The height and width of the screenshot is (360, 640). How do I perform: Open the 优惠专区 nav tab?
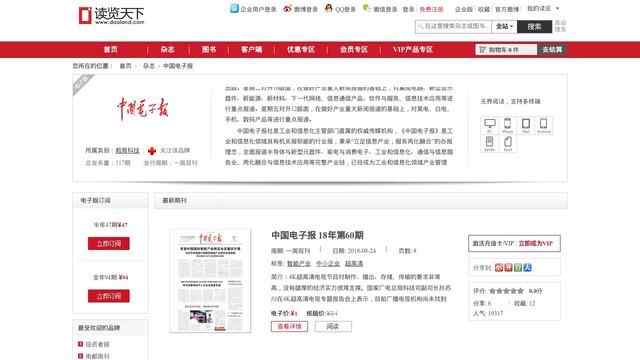click(300, 49)
